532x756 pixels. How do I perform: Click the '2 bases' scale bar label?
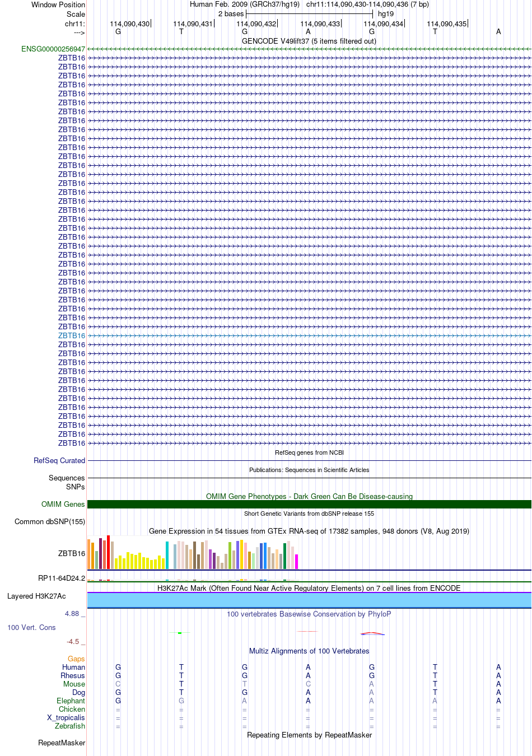(231, 14)
